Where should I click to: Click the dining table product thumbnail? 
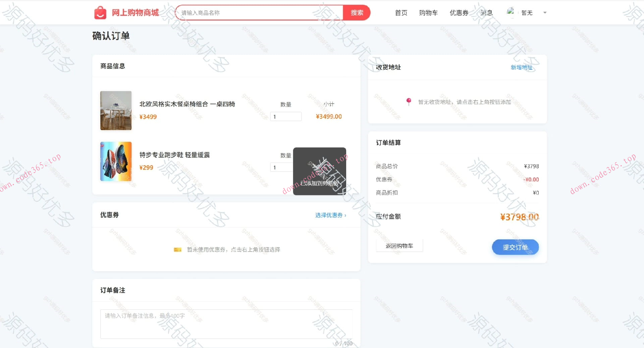115,111
